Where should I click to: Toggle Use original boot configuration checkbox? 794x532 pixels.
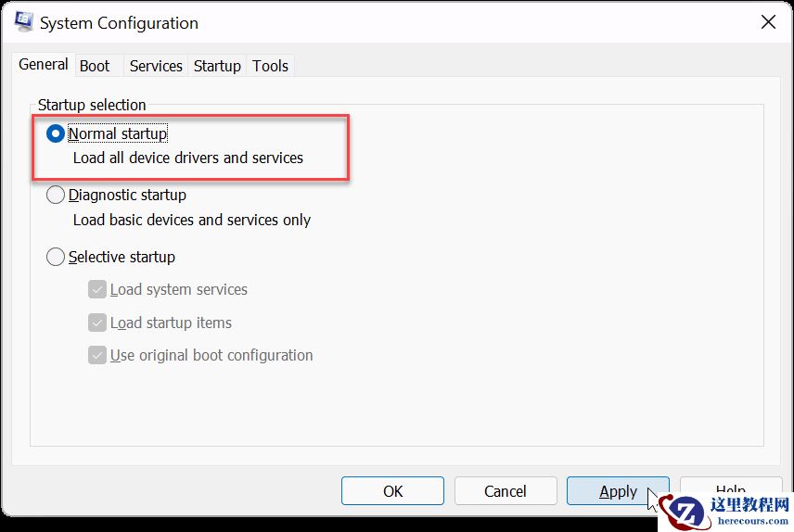[x=97, y=355]
